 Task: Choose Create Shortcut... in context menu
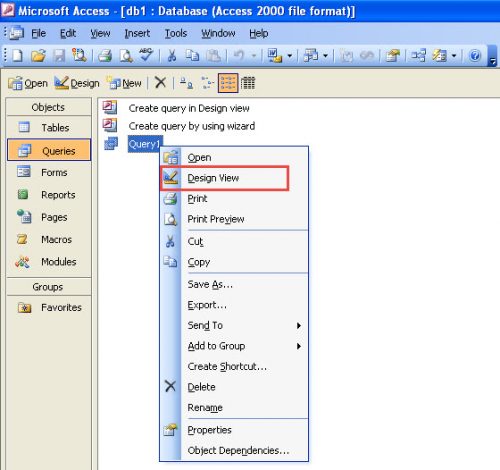pos(234,367)
